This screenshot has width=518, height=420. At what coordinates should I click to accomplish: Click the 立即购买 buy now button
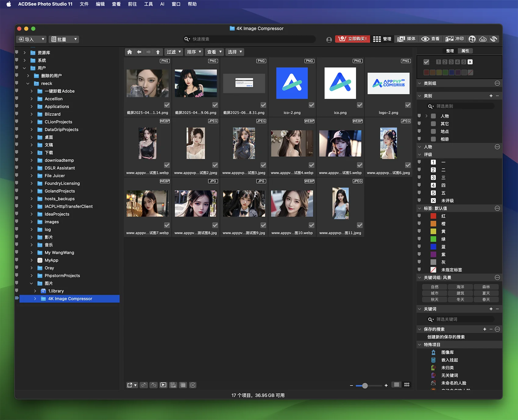click(x=353, y=39)
